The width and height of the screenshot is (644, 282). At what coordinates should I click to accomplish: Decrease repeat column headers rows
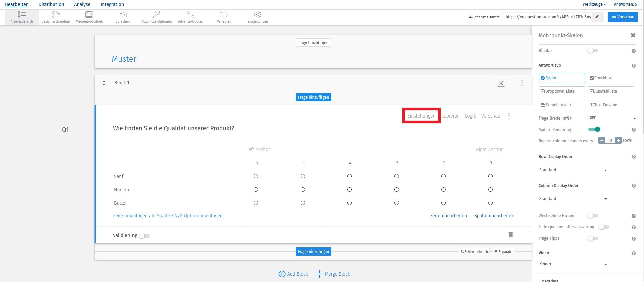[602, 140]
